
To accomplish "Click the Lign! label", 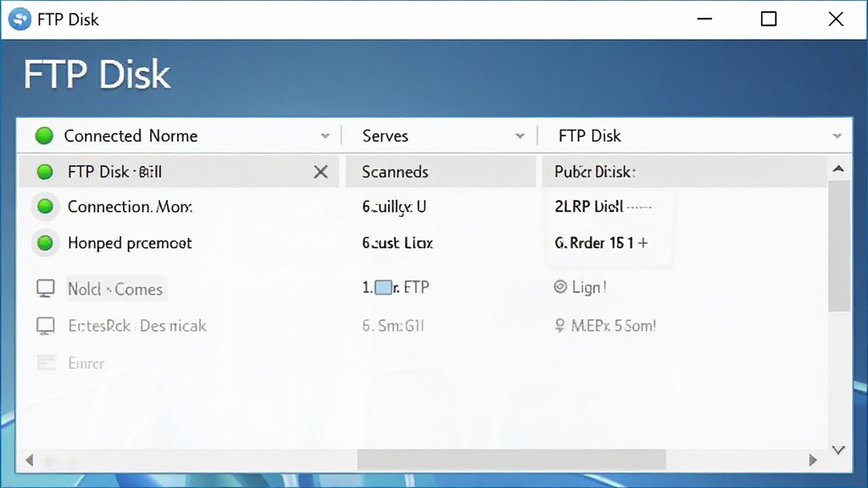I will 589,287.
